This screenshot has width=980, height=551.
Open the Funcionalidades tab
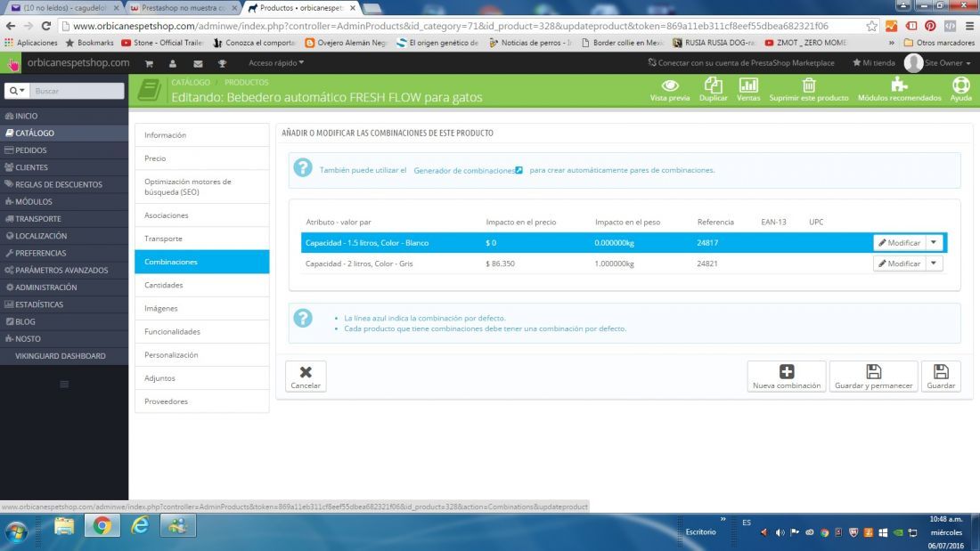click(x=202, y=332)
